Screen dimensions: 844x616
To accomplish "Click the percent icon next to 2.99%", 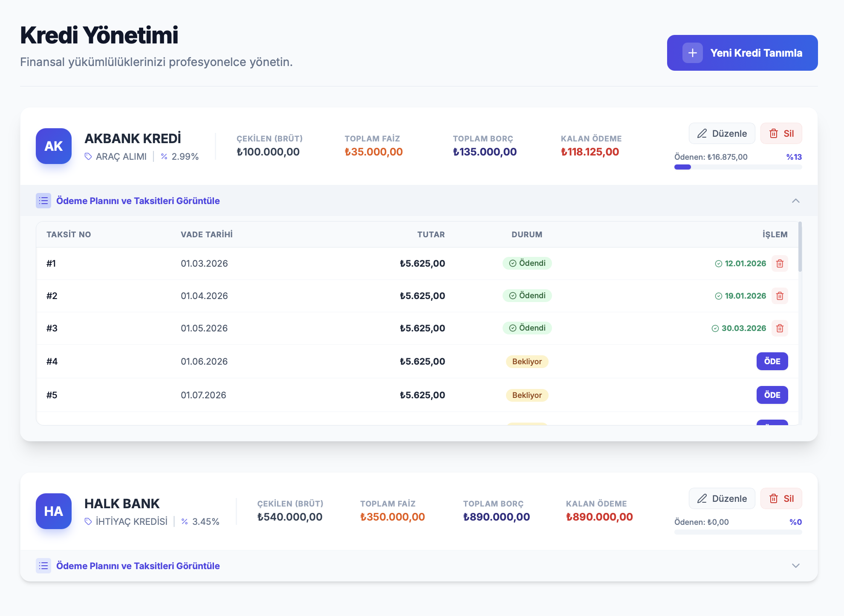I will click(164, 156).
